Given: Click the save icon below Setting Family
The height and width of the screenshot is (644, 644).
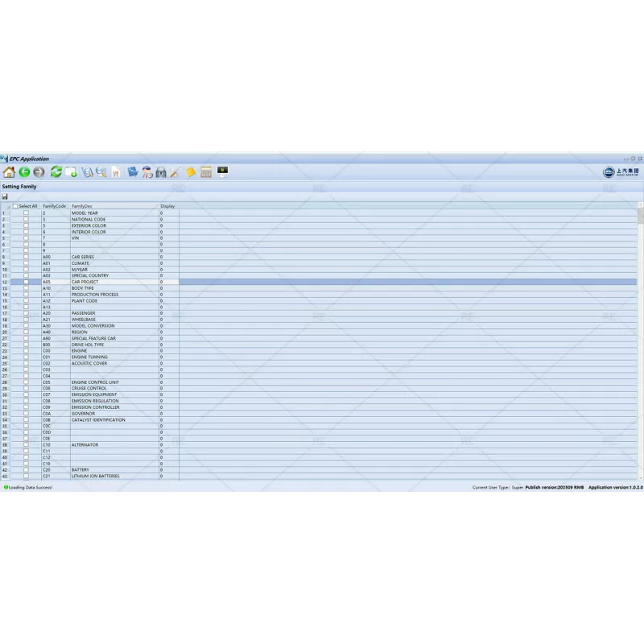Looking at the screenshot, I should pos(6,196).
